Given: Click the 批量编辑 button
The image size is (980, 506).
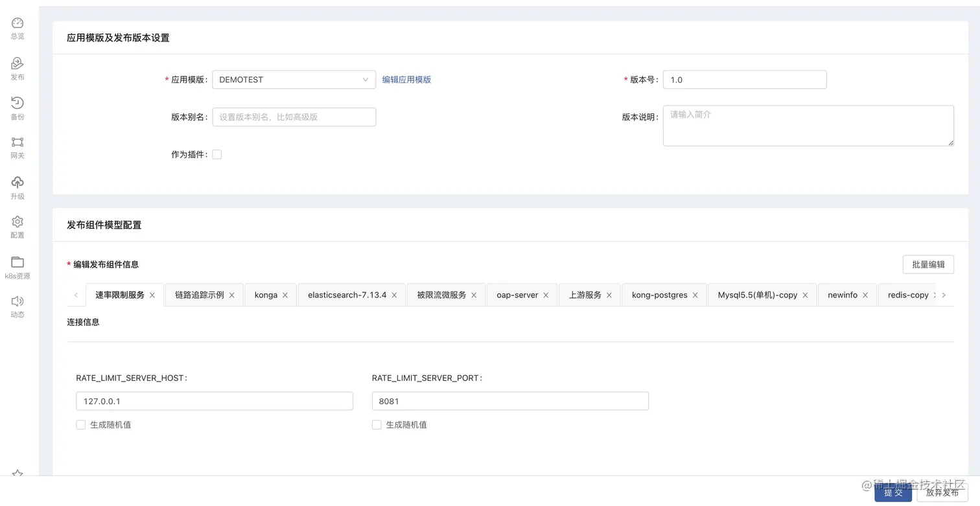Looking at the screenshot, I should (928, 264).
